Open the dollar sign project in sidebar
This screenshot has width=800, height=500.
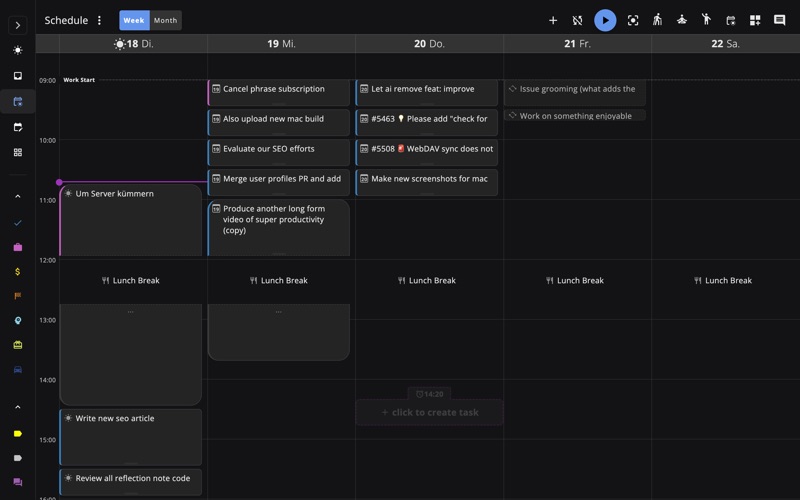point(18,271)
